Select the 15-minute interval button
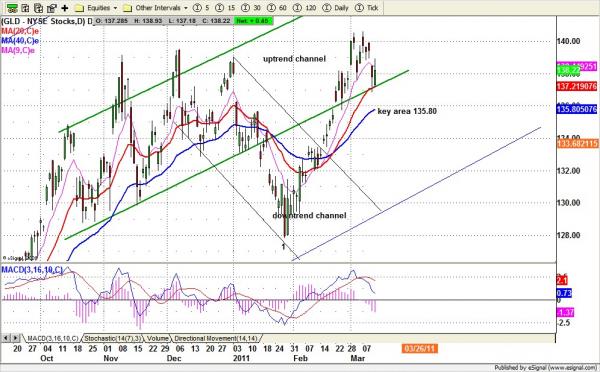This screenshot has width=600, height=372. pos(225,8)
